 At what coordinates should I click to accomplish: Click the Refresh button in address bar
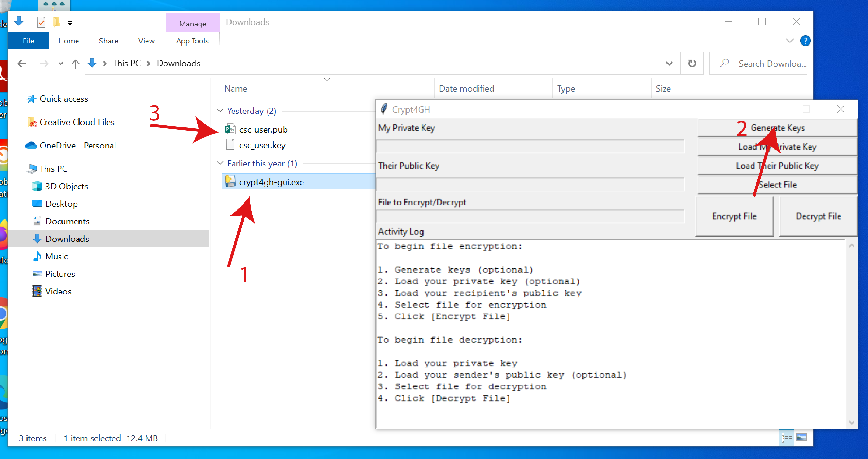tap(692, 64)
